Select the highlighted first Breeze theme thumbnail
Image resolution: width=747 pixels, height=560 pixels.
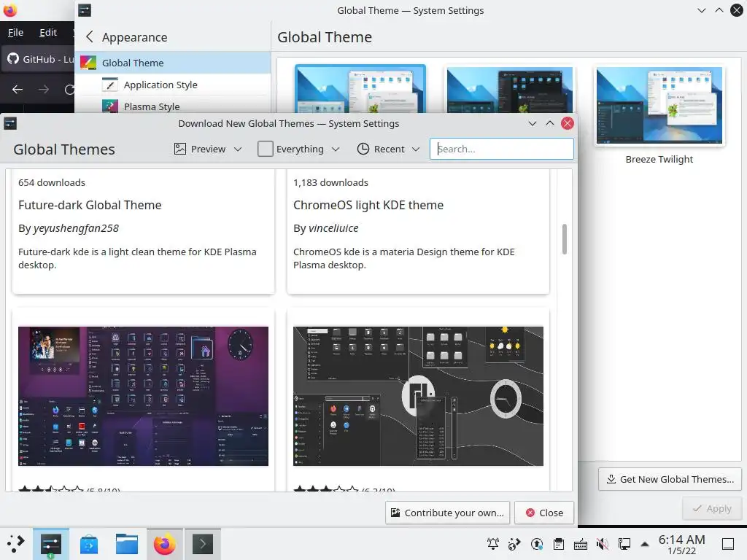[x=360, y=90]
